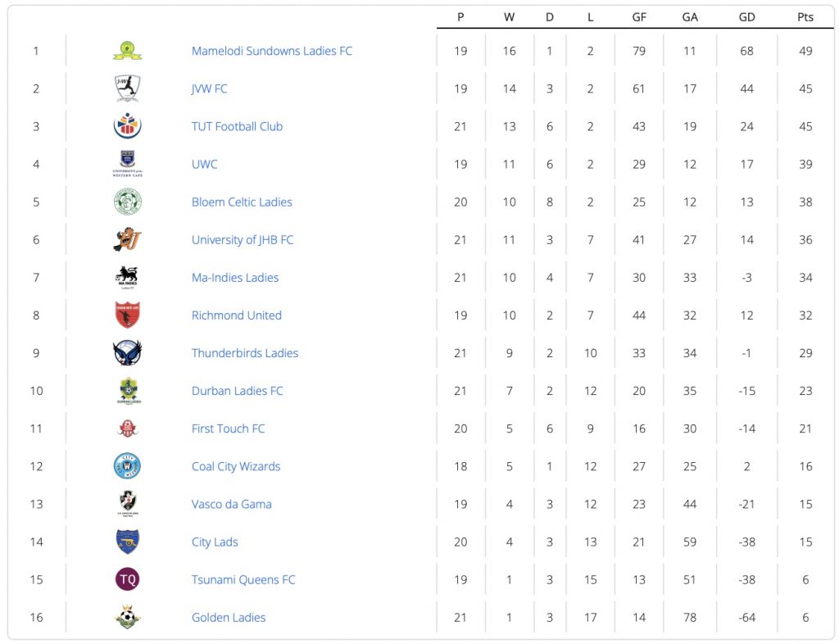The height and width of the screenshot is (644, 839).
Task: Click the Bloem Celtic Ladies green crest
Action: pyautogui.click(x=127, y=202)
